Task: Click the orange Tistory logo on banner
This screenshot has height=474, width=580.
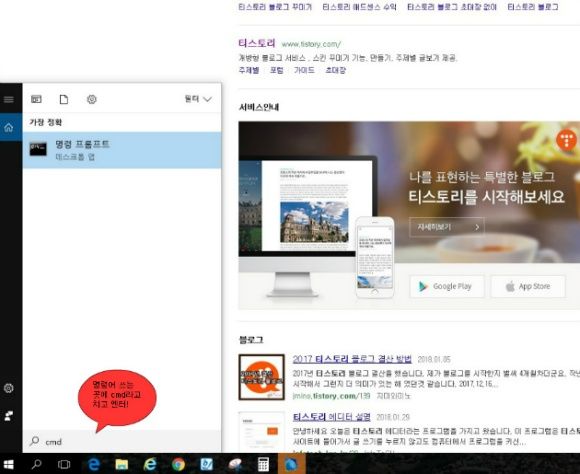Action: (x=566, y=140)
